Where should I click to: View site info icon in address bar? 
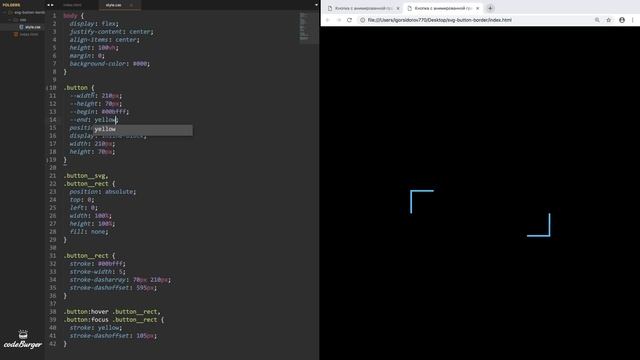pyautogui.click(x=362, y=20)
